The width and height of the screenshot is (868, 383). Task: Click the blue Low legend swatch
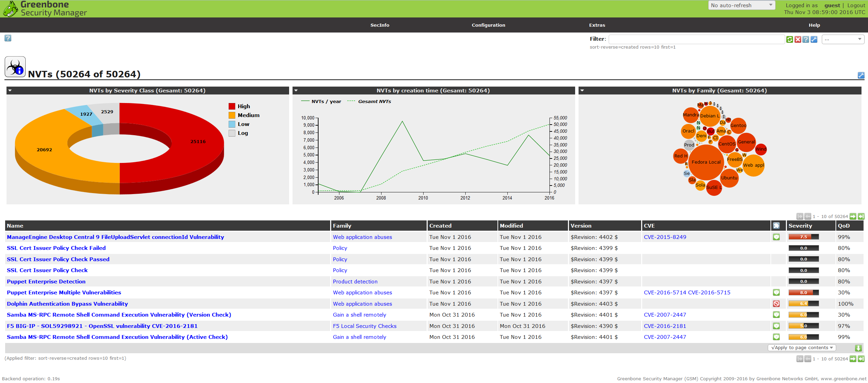232,124
